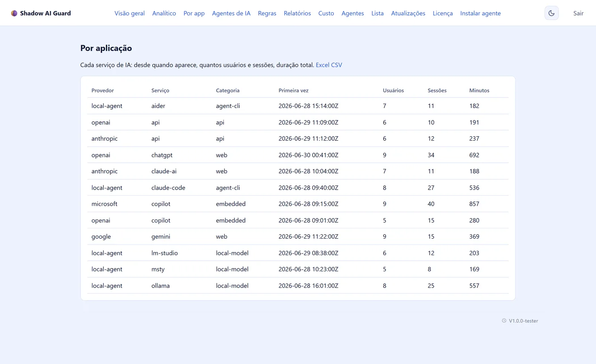596x364 pixels.
Task: Click the 34 sessions value
Action: (x=431, y=155)
